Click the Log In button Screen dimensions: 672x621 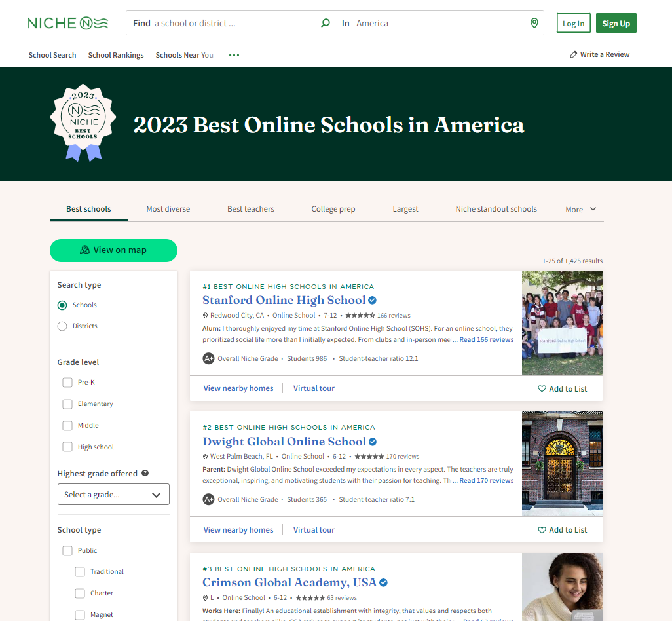click(574, 23)
